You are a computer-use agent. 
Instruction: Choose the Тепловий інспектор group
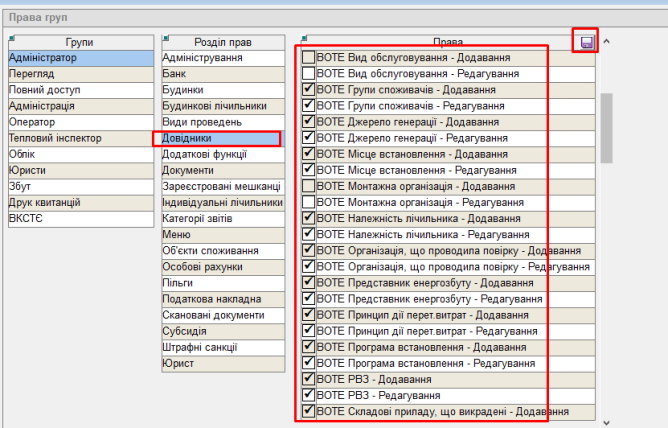point(78,138)
